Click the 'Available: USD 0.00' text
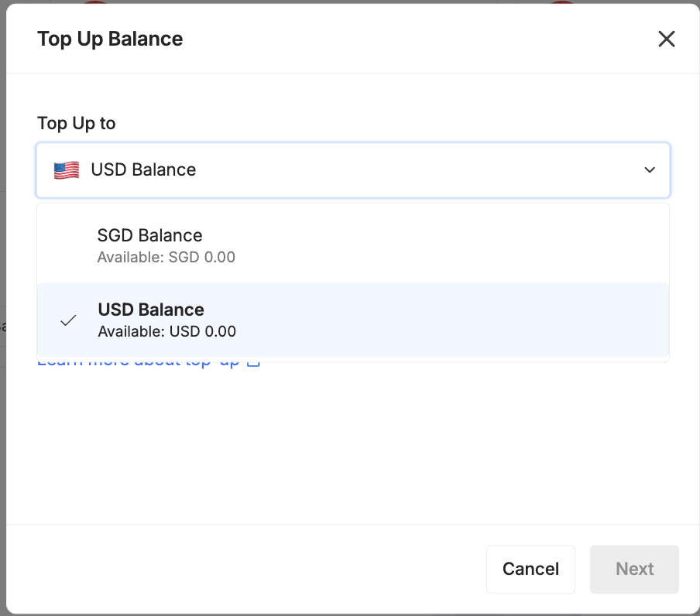The width and height of the screenshot is (700, 616). tap(166, 331)
